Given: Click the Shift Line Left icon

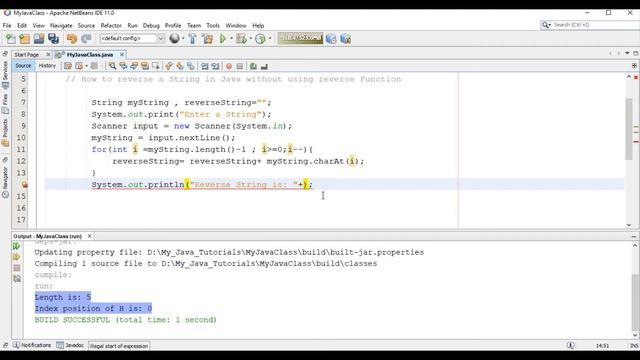Looking at the screenshot, I should coord(204,66).
